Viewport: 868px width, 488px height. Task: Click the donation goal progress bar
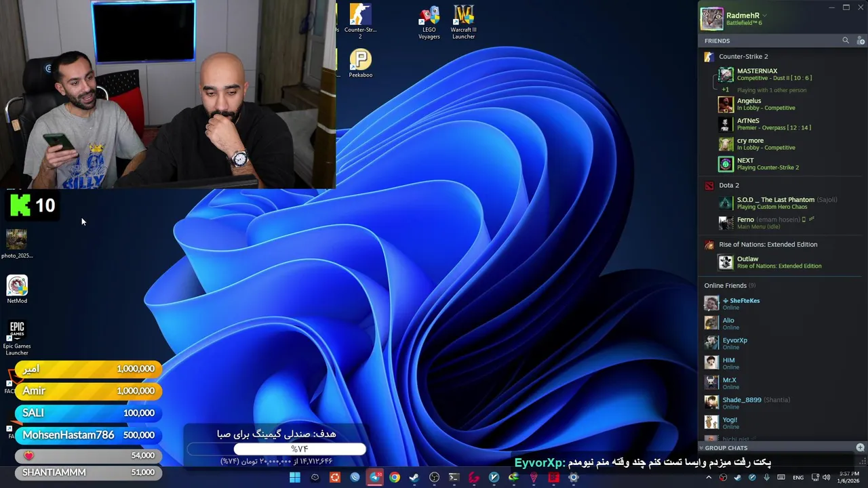pyautogui.click(x=277, y=449)
